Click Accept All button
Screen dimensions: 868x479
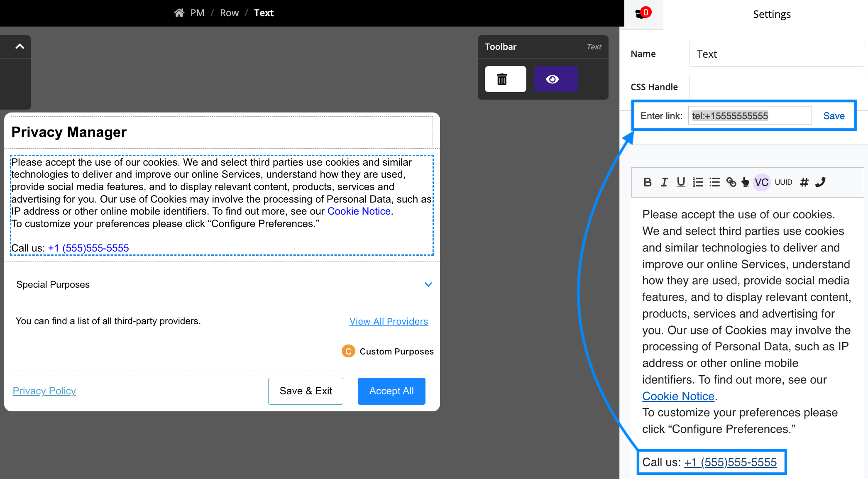pos(391,391)
